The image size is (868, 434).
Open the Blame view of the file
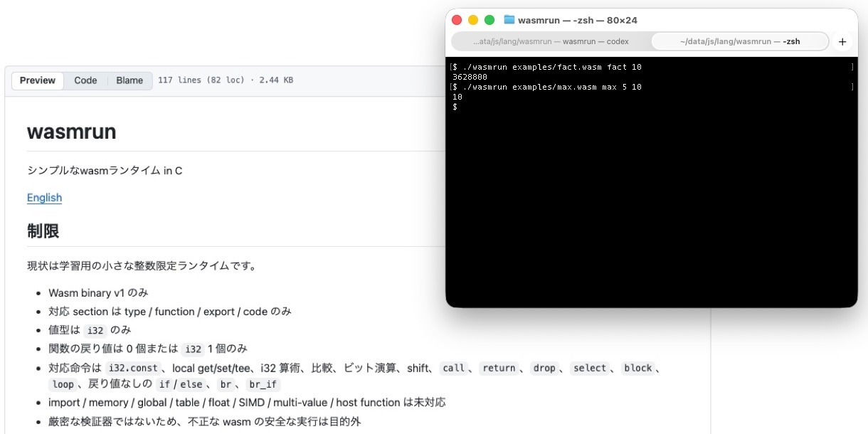point(129,80)
